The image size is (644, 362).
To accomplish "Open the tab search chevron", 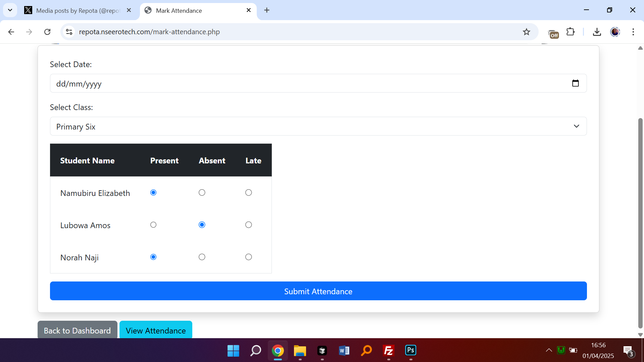I will coord(10,10).
